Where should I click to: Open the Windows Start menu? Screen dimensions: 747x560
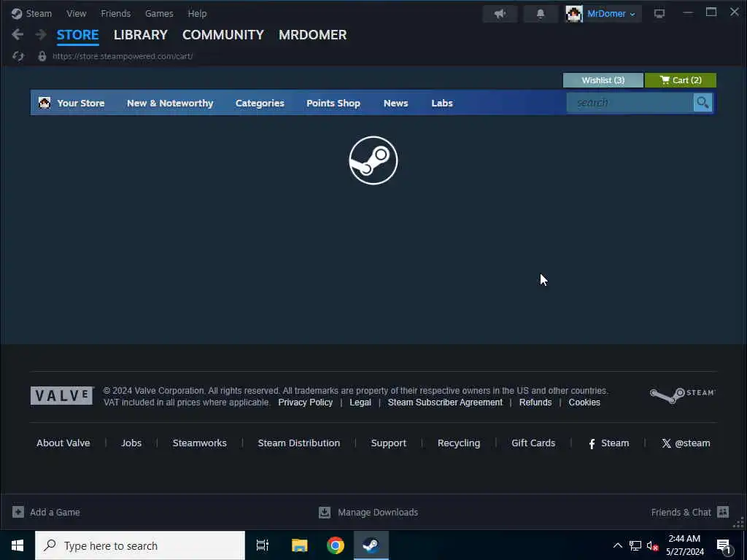(x=18, y=545)
